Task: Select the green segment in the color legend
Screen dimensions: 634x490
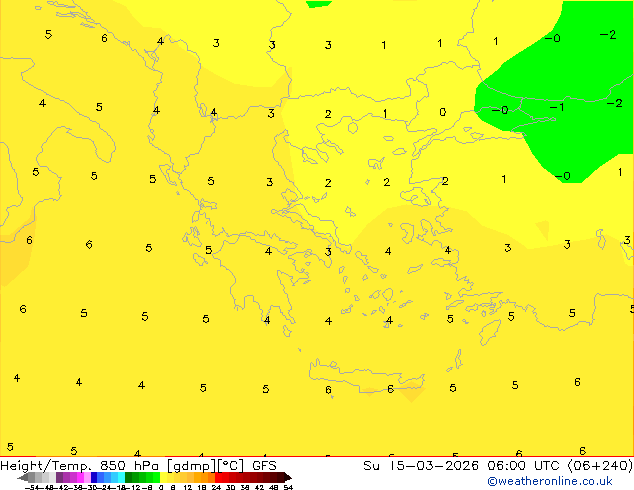Action: click(x=142, y=477)
